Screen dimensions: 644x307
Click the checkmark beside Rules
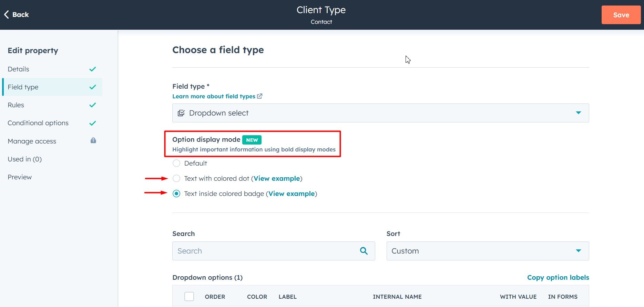[x=93, y=105]
